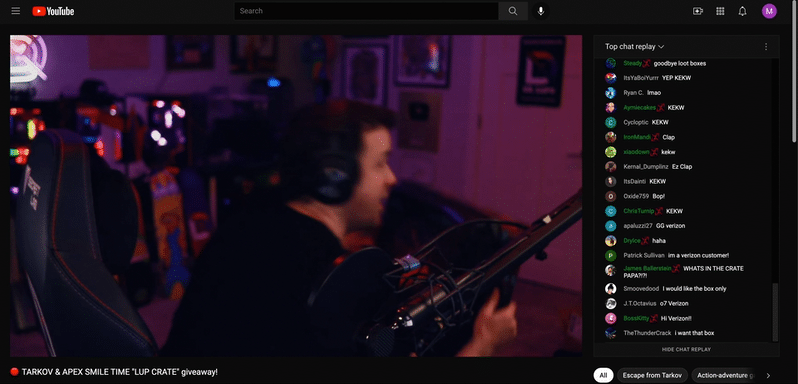Click the Steady username in chat
Image resolution: width=798 pixels, height=384 pixels.
click(633, 63)
